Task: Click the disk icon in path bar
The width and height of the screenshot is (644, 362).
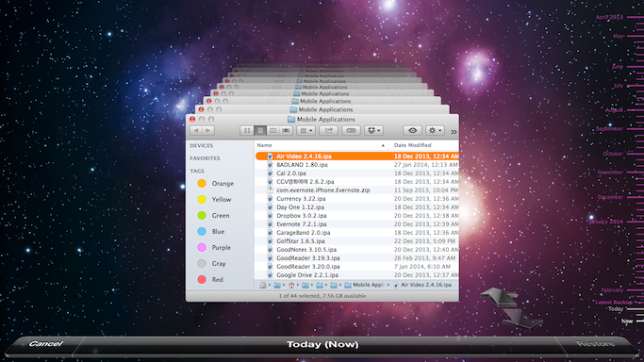Action: click(x=263, y=285)
